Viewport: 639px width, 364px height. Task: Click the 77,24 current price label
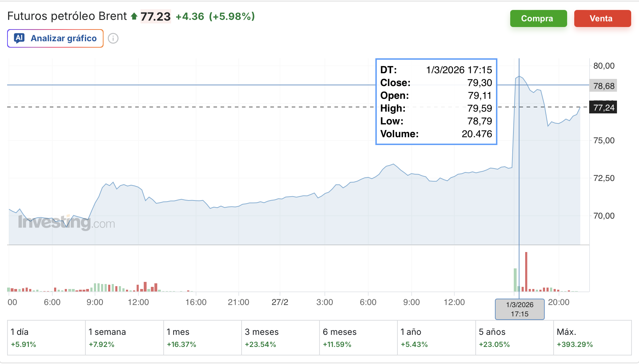click(x=603, y=108)
